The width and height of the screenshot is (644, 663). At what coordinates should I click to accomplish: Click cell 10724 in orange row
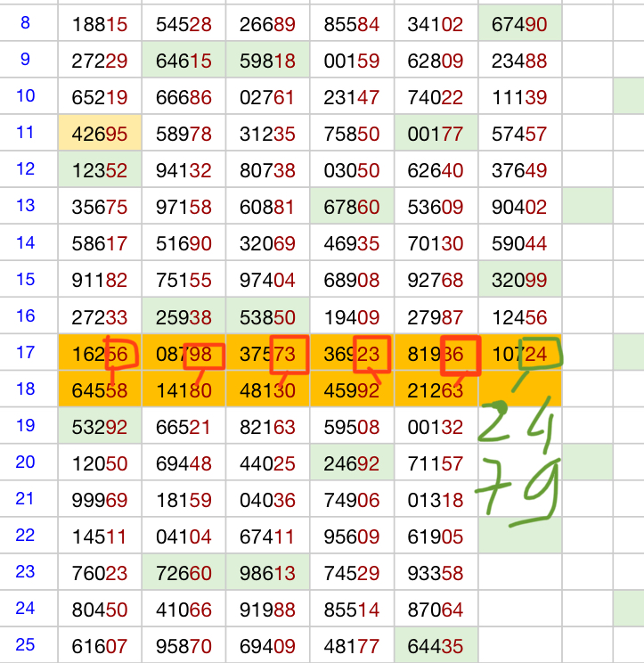point(519,354)
